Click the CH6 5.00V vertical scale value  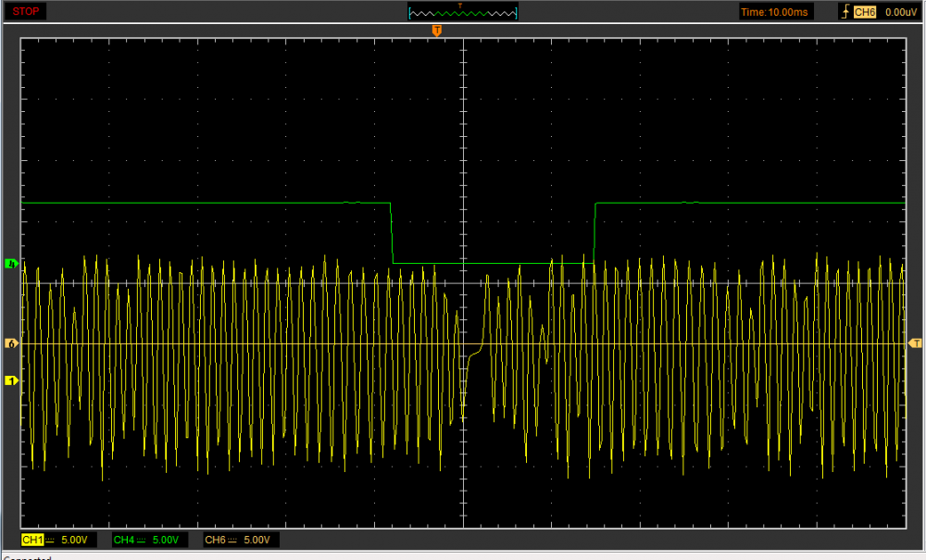click(257, 540)
